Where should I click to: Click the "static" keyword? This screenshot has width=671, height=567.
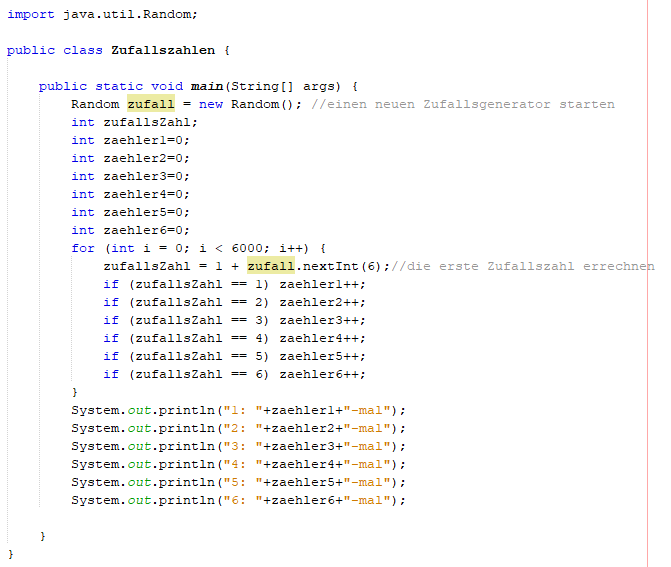(119, 86)
